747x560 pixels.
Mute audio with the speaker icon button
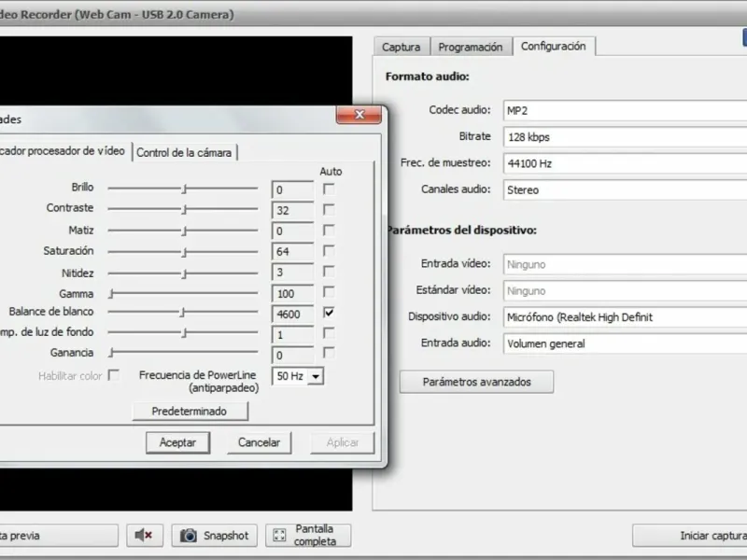click(x=145, y=535)
